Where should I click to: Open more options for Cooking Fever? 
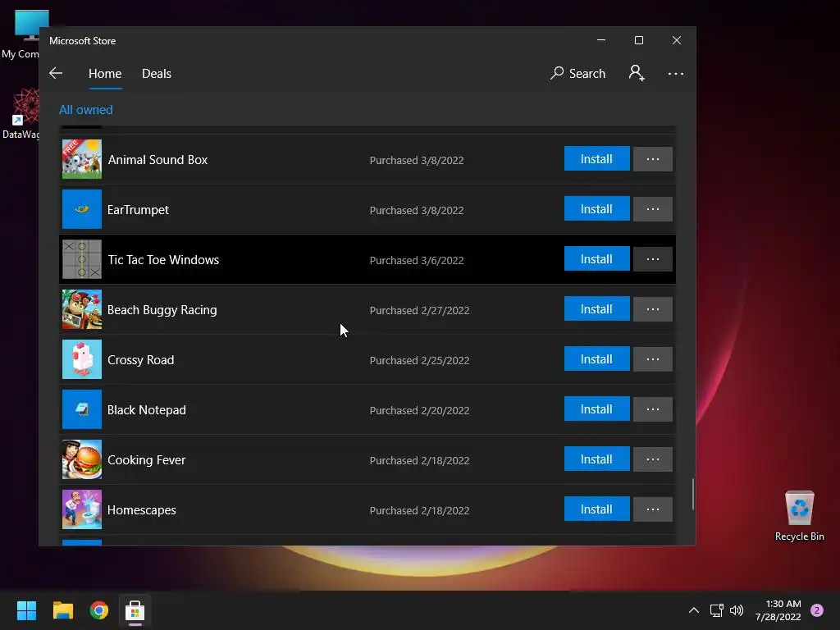tap(652, 459)
